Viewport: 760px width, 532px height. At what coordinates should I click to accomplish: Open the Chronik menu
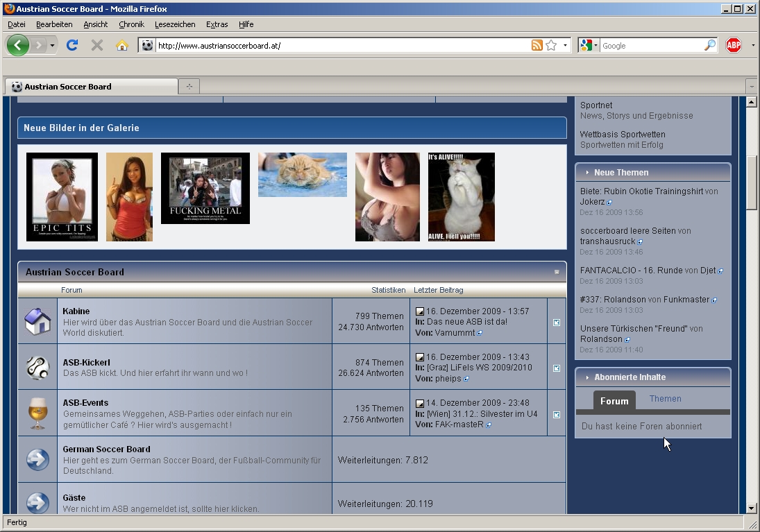tap(131, 24)
